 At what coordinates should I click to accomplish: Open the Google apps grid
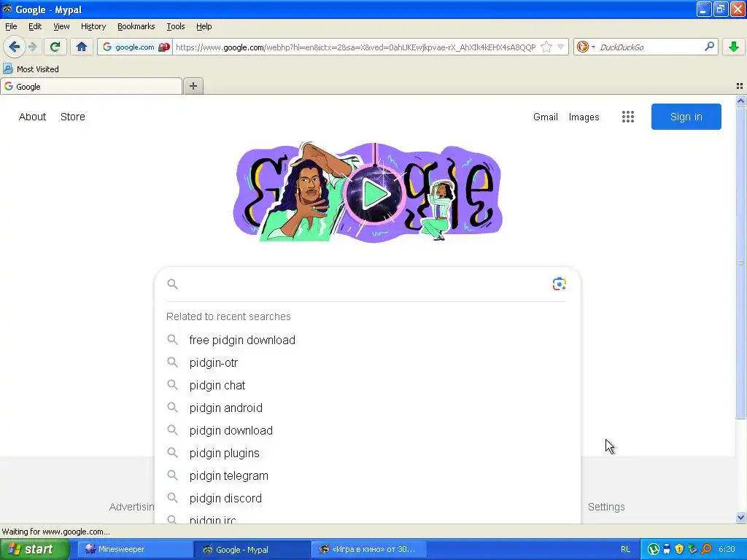[x=627, y=117]
